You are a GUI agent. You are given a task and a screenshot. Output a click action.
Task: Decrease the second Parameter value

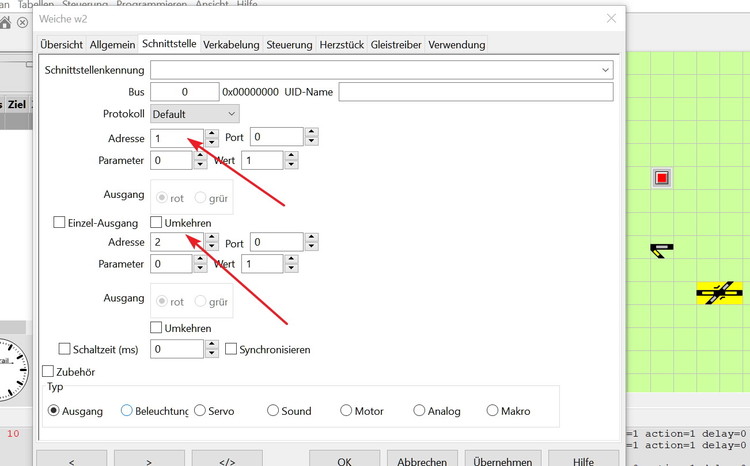tap(200, 268)
